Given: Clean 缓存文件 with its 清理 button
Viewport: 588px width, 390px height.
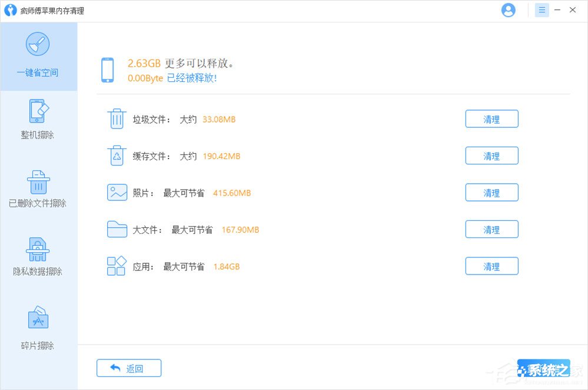Looking at the screenshot, I should point(491,156).
